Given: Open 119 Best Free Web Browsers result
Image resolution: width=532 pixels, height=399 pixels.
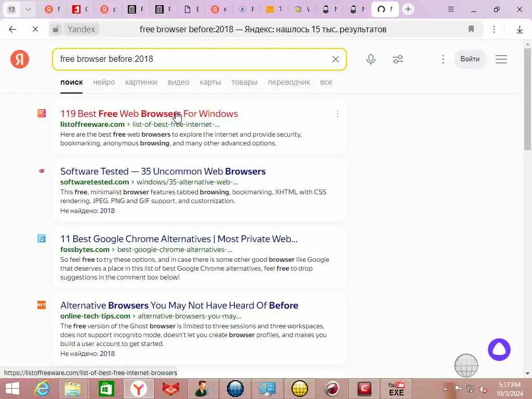Looking at the screenshot, I should coord(149,114).
